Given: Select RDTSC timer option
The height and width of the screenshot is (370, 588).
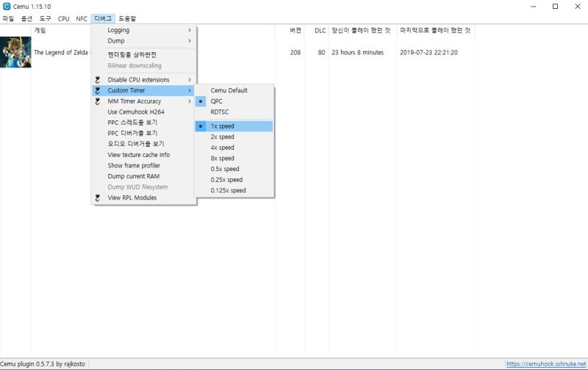Looking at the screenshot, I should tap(234, 112).
